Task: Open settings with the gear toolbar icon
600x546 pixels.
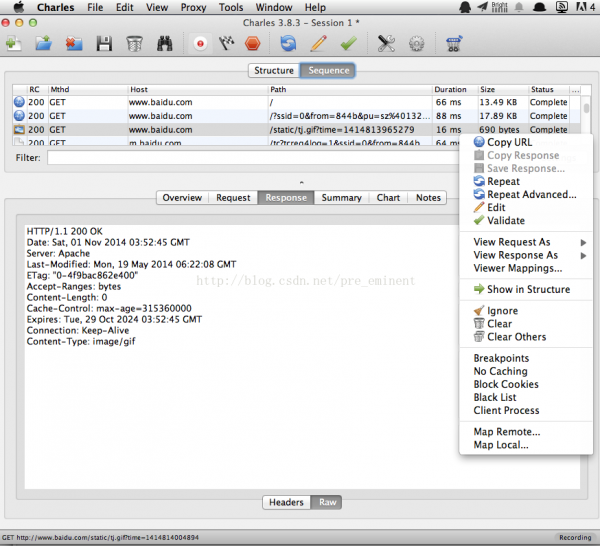Action: (416, 43)
